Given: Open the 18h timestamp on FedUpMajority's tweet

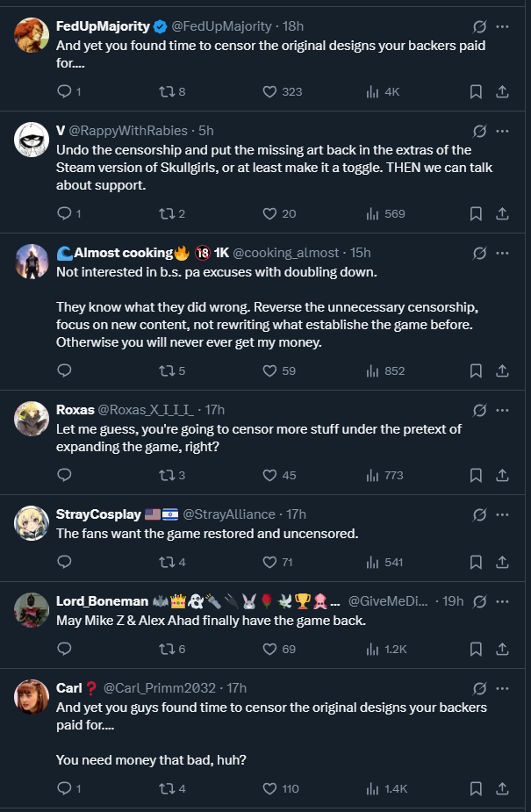Looking at the screenshot, I should pyautogui.click(x=292, y=26).
